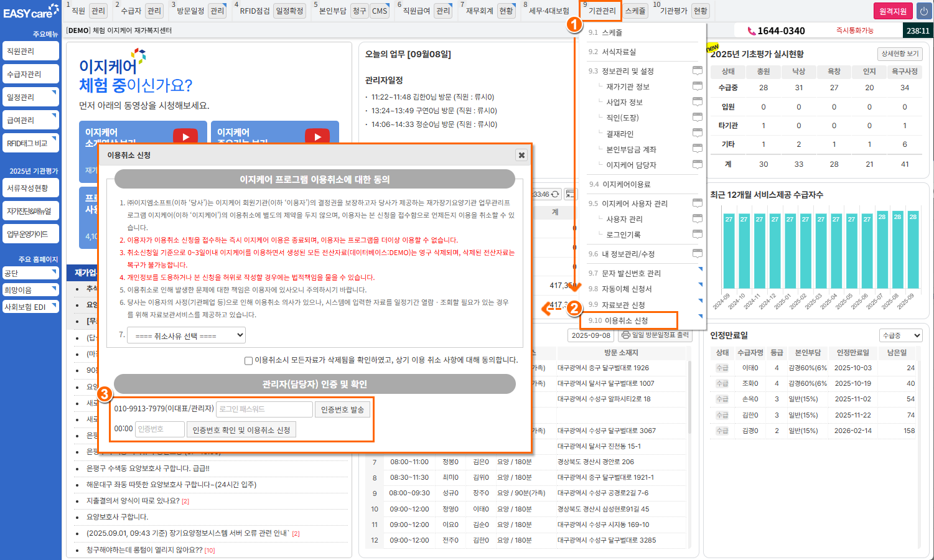934x560 pixels.
Task: Click the EASY care logo
Action: coord(31,12)
